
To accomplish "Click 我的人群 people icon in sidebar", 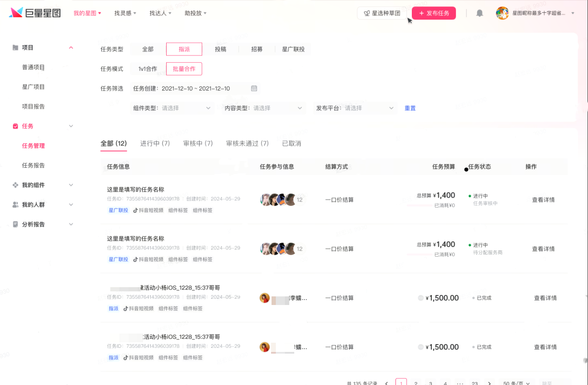I will tap(15, 205).
